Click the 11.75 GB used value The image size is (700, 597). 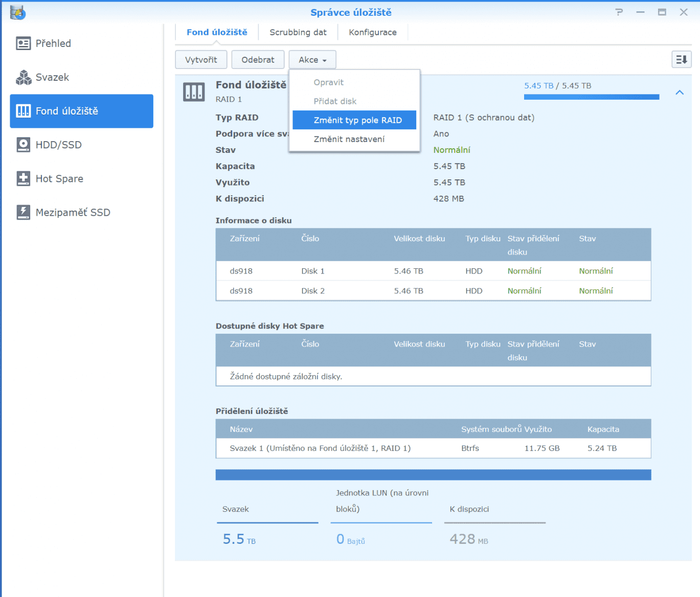(542, 448)
